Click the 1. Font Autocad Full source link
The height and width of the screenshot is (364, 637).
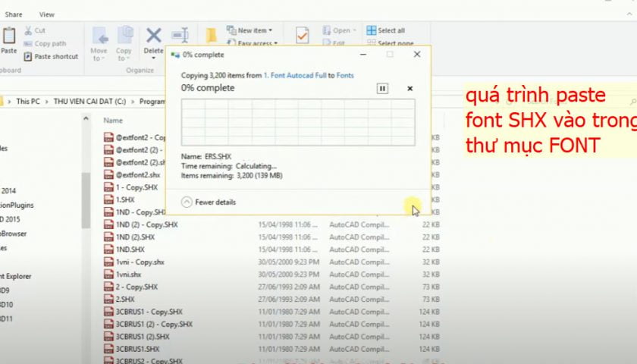295,76
